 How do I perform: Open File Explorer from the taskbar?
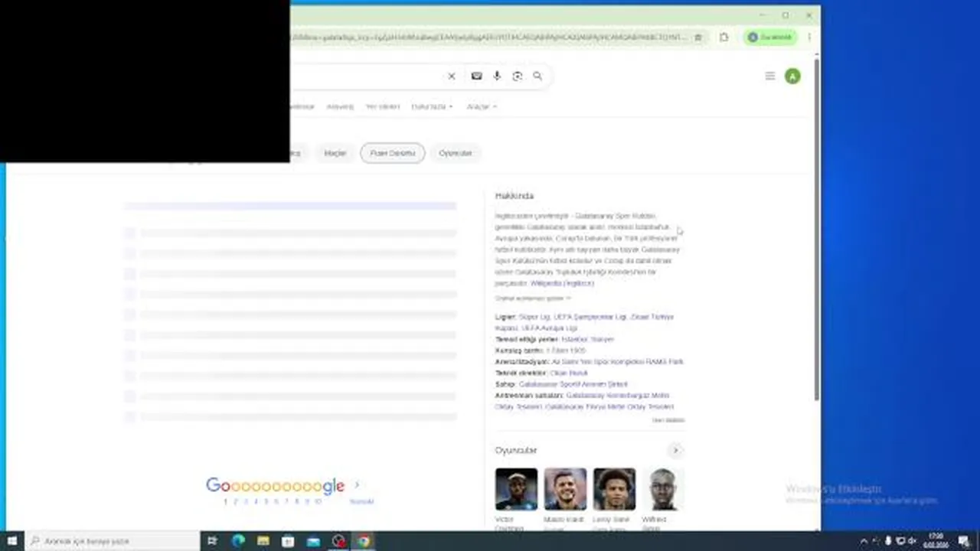[263, 541]
